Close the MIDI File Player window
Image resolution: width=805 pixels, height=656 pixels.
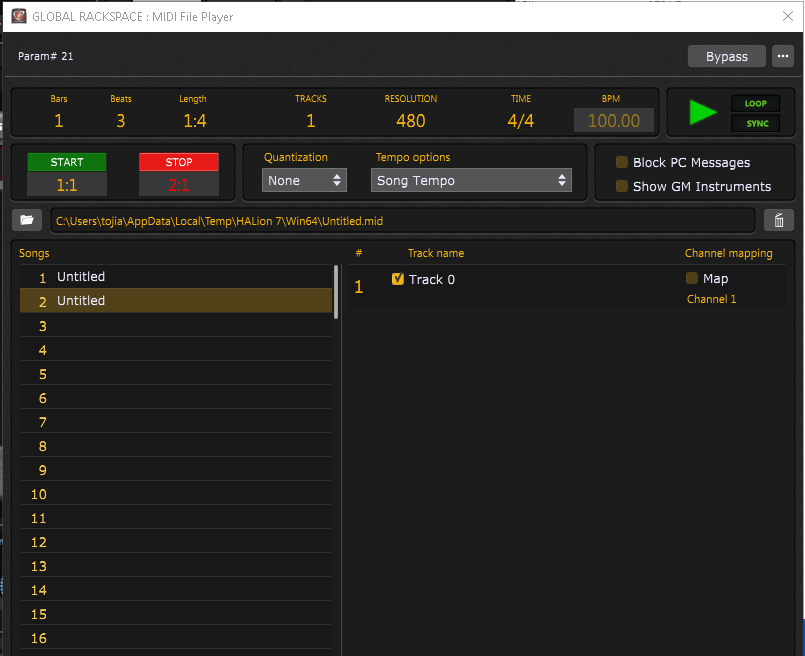tap(788, 16)
